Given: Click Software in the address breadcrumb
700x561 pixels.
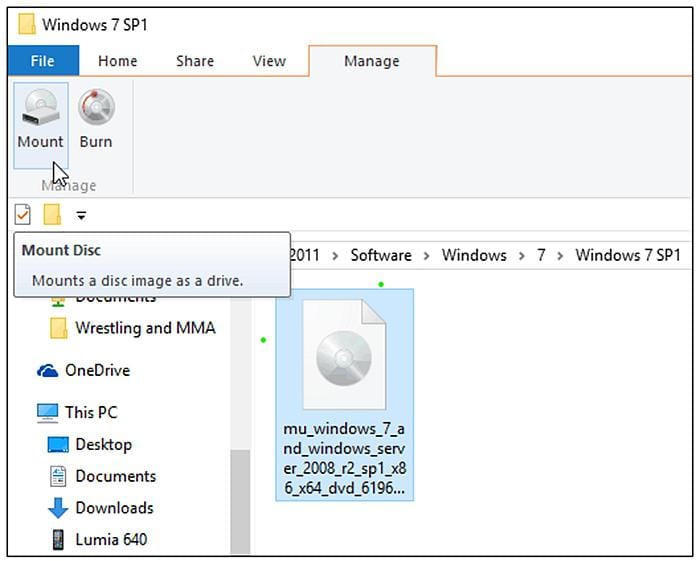Looking at the screenshot, I should click(381, 255).
